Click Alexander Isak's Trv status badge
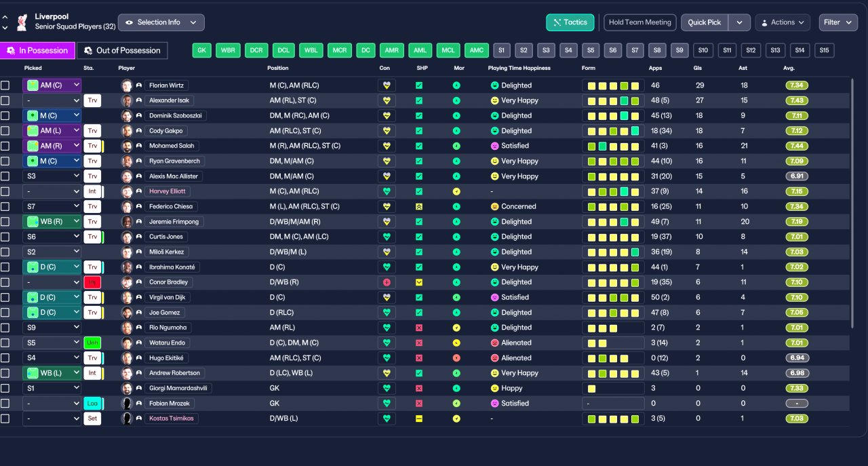Image resolution: width=868 pixels, height=466 pixels. click(92, 100)
